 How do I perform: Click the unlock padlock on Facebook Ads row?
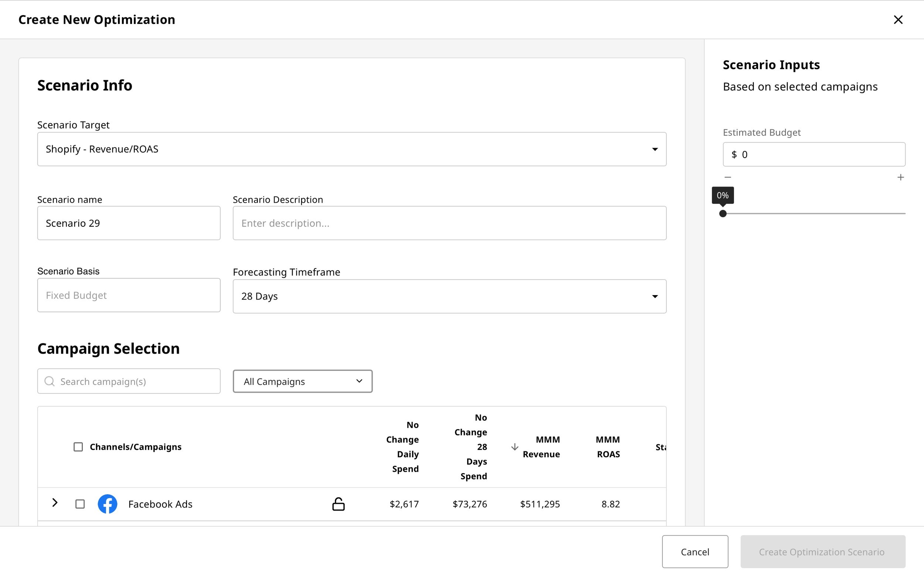(x=338, y=504)
